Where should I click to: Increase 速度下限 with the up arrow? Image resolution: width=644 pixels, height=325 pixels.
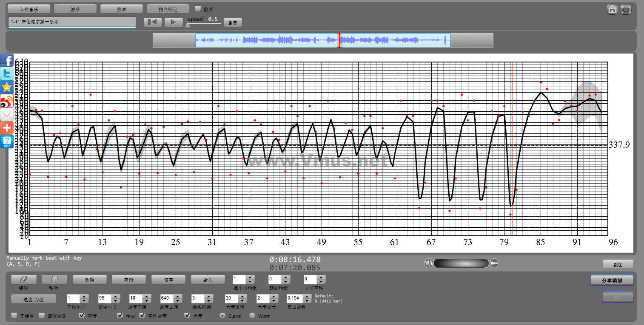coord(146,297)
